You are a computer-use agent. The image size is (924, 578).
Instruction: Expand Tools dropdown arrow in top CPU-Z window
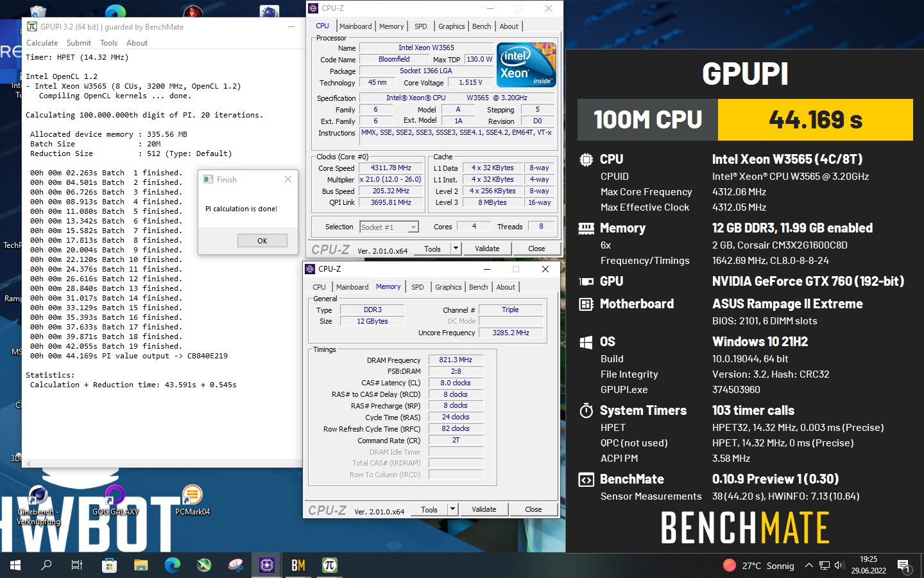[x=456, y=249]
